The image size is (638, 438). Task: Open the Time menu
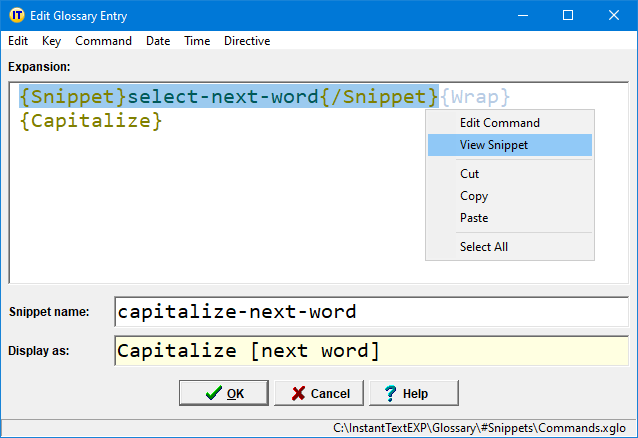[197, 41]
